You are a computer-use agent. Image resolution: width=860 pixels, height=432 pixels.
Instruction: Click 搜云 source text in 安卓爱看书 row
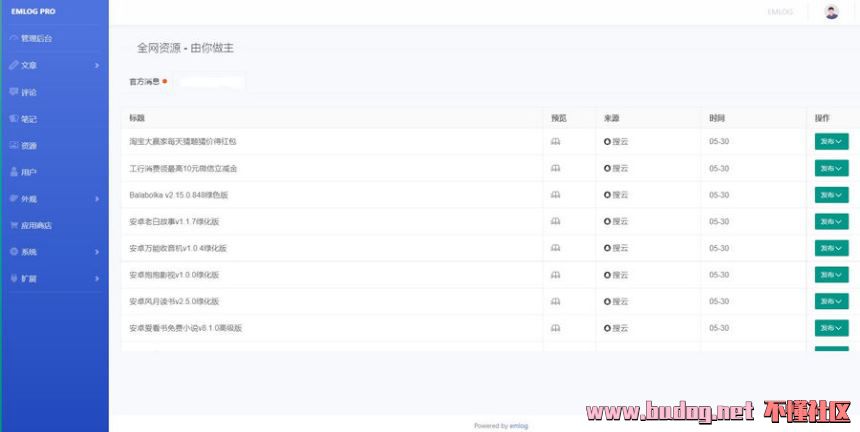620,328
